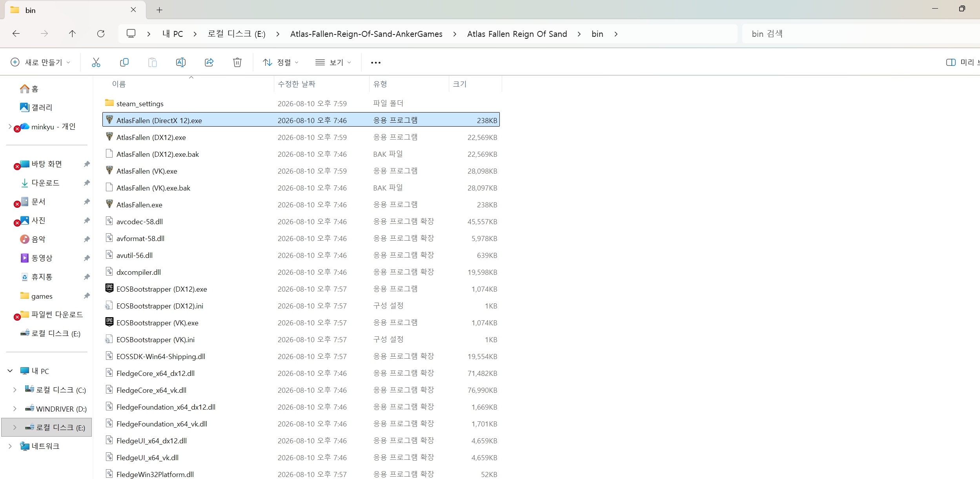Go forward with the right arrow

44,34
